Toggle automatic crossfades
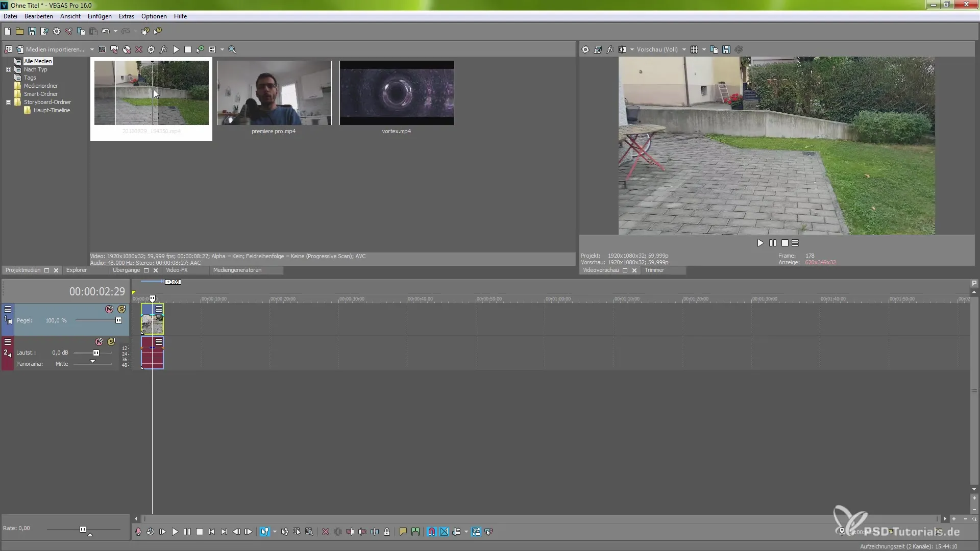The height and width of the screenshot is (551, 980). pos(444,532)
